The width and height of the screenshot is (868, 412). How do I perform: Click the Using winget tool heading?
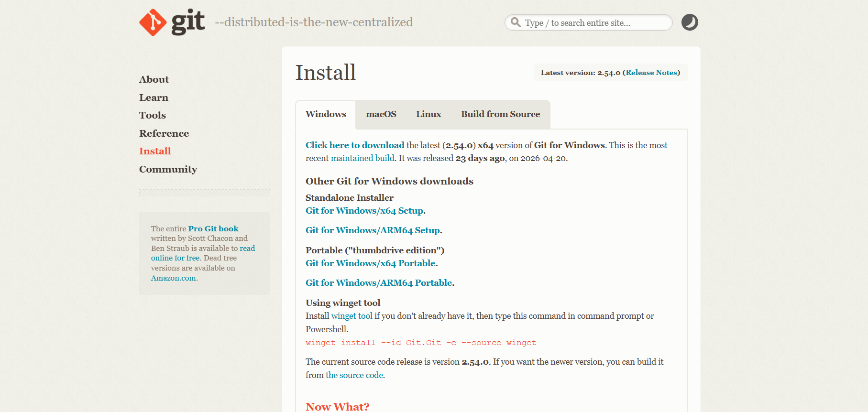click(343, 303)
